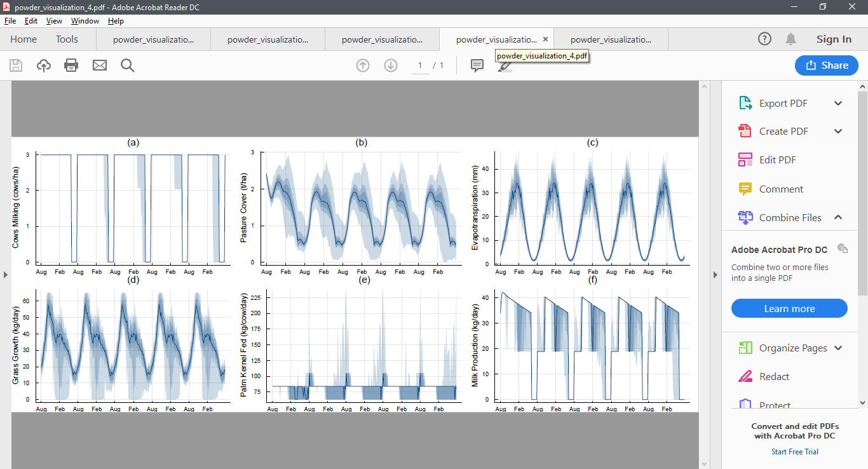Click the upload to cloud icon
The height and width of the screenshot is (469, 868).
[44, 65]
